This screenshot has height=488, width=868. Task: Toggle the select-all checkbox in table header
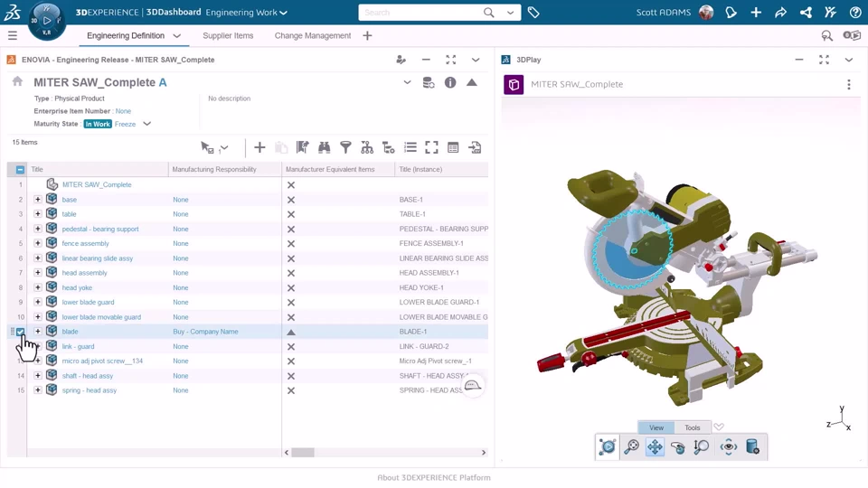tap(20, 169)
